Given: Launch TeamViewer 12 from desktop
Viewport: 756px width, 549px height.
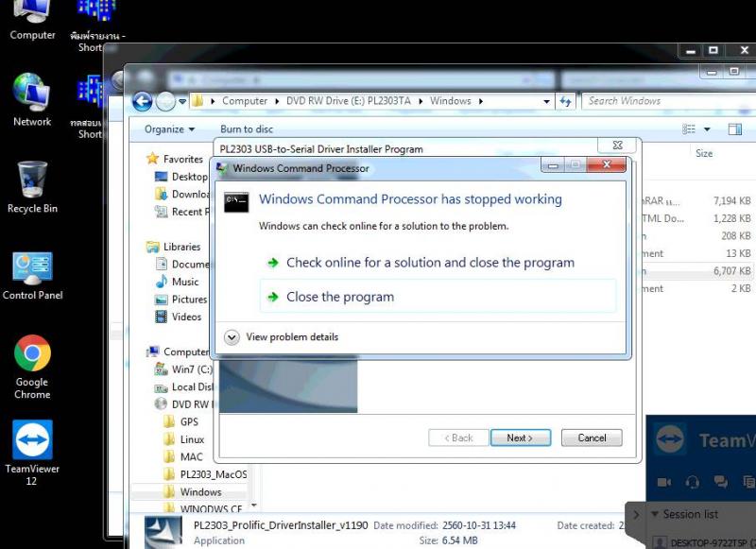Looking at the screenshot, I should 32,453.
